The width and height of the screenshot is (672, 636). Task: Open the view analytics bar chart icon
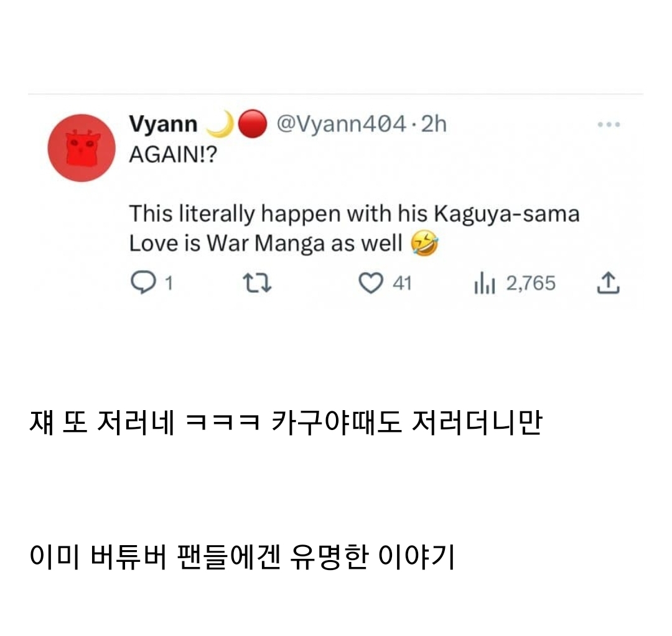483,284
